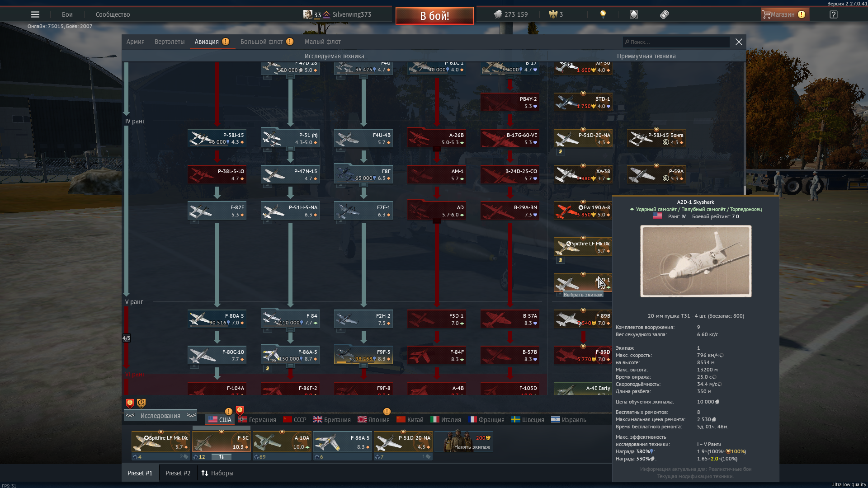Screen dimensions: 868x488
Task: Open the Сообщество menu
Action: point(113,14)
